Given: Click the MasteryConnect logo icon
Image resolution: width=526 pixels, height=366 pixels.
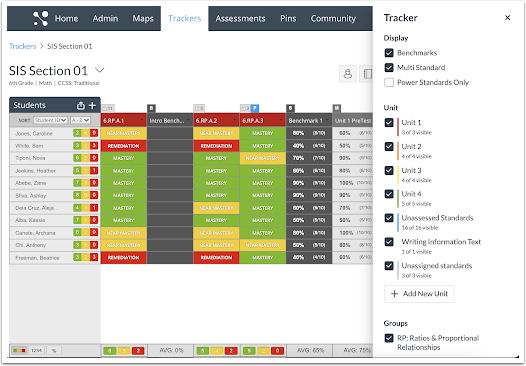Looking at the screenshot, I should (x=41, y=18).
